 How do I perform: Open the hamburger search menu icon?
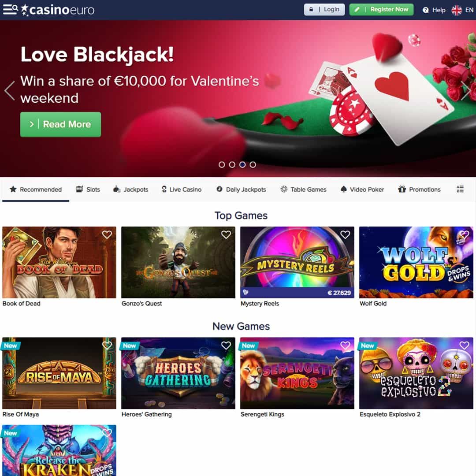pyautogui.click(x=10, y=9)
